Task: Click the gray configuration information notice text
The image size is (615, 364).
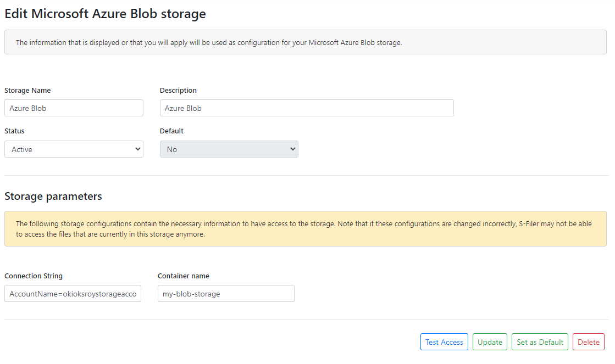Action: [x=209, y=42]
